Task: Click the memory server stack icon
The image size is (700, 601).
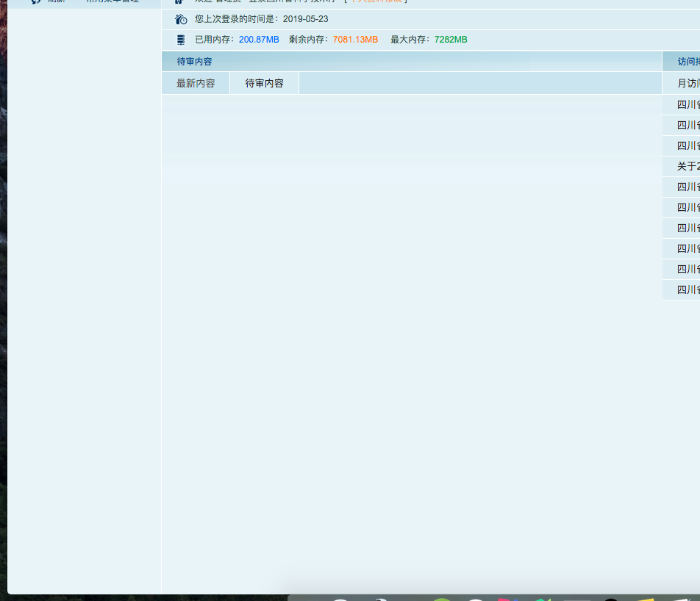Action: click(x=181, y=40)
